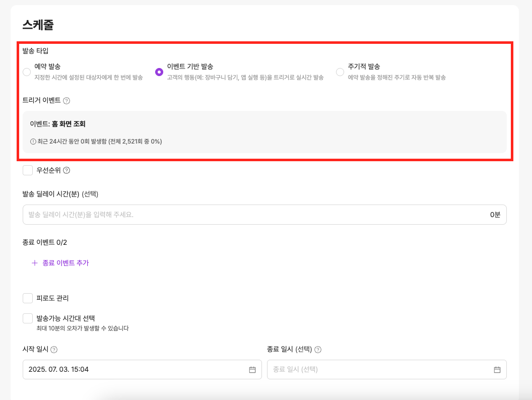The image size is (532, 400).
Task: Click plus icon for 종료 이벤트 추가
Action: click(x=35, y=263)
